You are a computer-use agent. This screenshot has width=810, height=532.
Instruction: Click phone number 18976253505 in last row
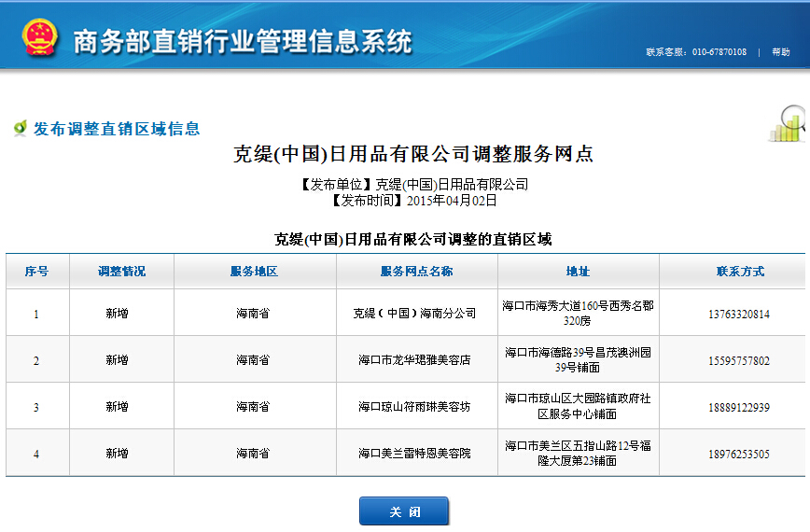tap(739, 454)
